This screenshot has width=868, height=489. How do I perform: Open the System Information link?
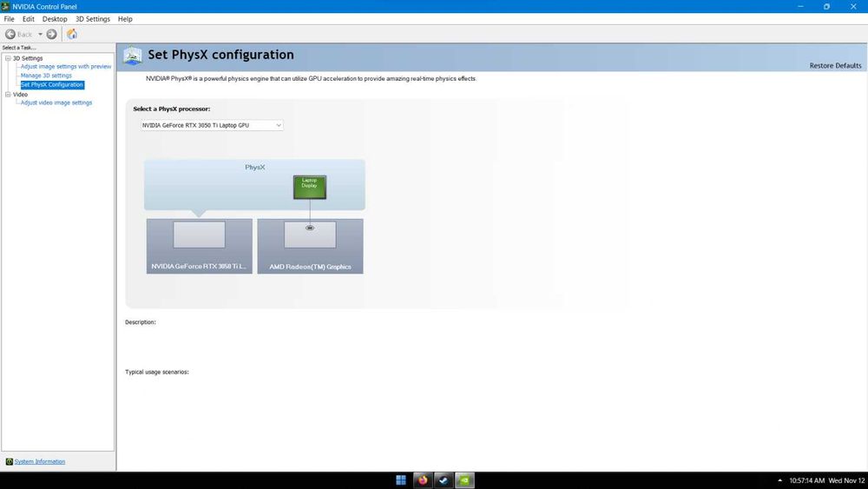40,461
